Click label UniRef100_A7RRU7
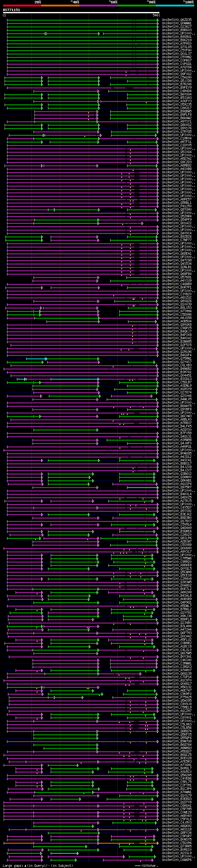 [x=177, y=423]
